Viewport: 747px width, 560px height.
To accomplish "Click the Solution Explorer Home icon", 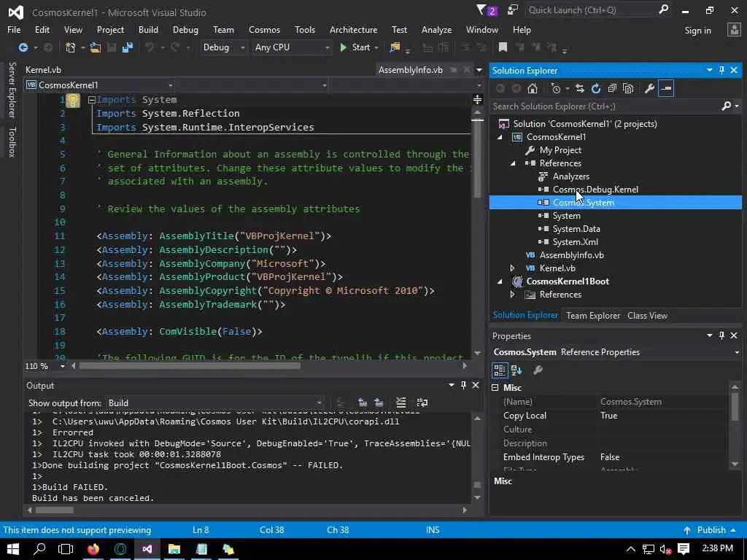I will 532,88.
